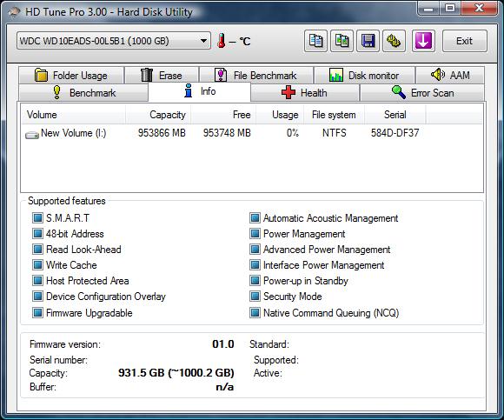Open the options gear icon

394,41
